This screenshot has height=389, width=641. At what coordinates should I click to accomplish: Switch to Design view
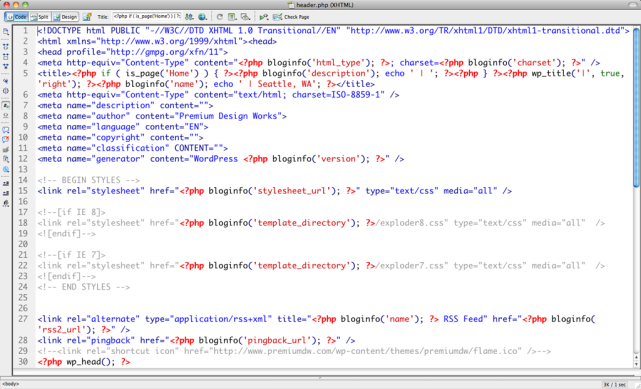65,17
